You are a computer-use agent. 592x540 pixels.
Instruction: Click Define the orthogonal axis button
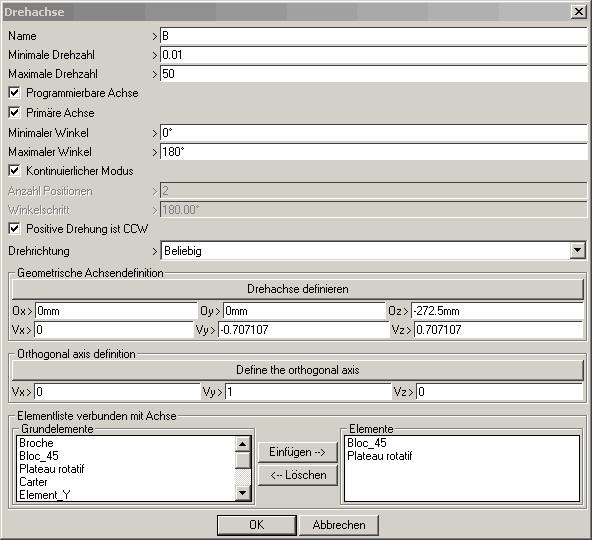click(298, 370)
